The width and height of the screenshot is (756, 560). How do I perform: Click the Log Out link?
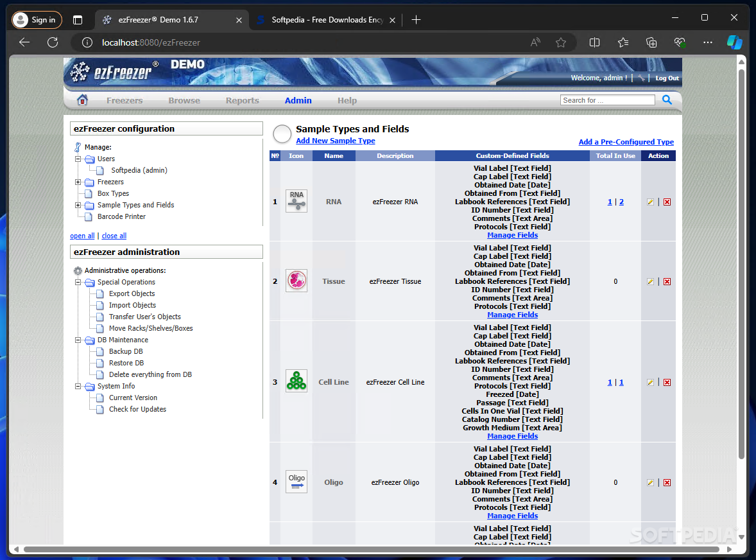667,78
